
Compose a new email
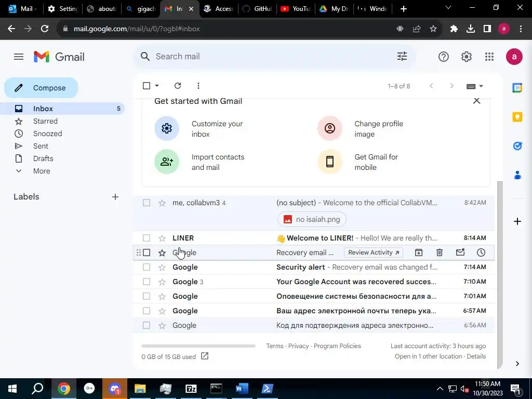coord(41,88)
